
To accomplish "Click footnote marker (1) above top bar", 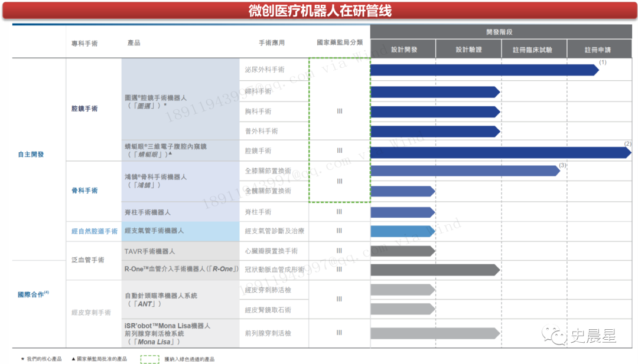I will click(603, 62).
